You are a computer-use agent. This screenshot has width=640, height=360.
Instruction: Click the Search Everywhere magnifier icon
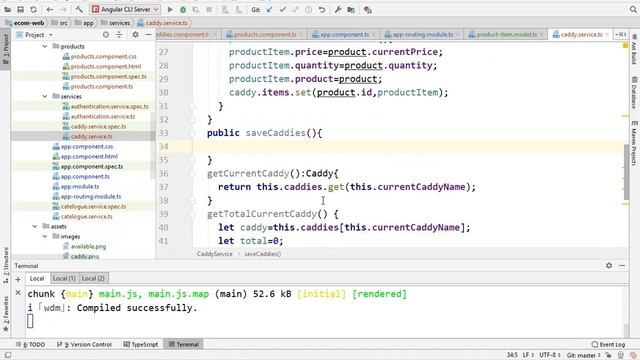click(x=633, y=9)
